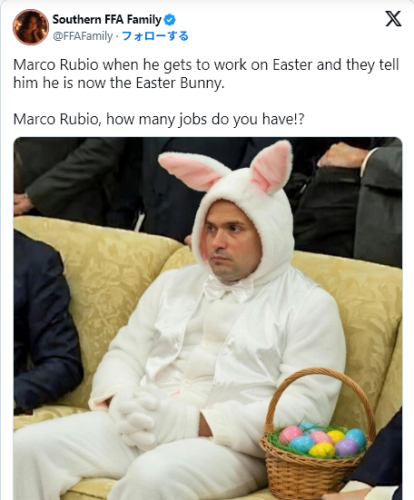Open the bunny costume photo man's face
The image size is (414, 500).
[231, 242]
